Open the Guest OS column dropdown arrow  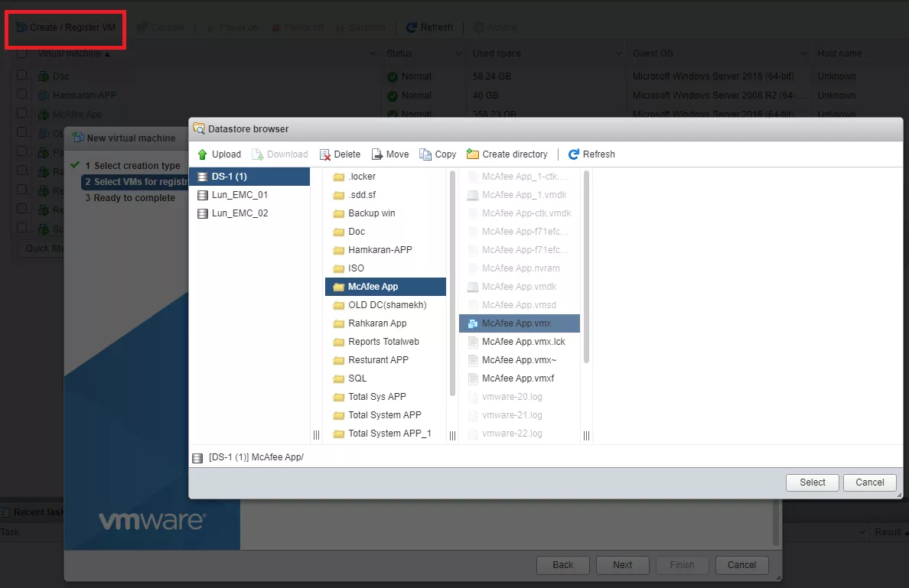(x=803, y=54)
